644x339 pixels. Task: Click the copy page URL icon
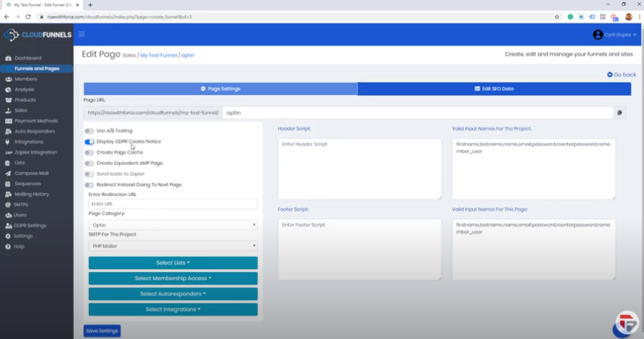pos(620,113)
